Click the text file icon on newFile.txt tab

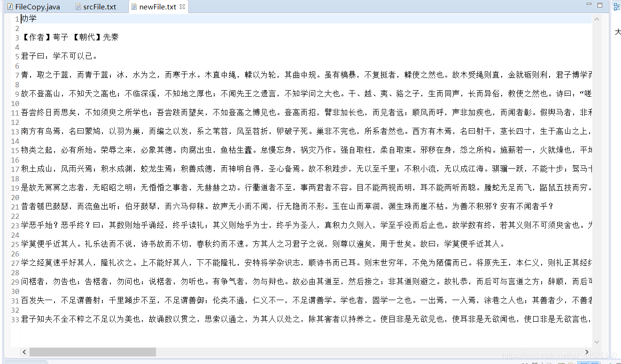click(134, 7)
